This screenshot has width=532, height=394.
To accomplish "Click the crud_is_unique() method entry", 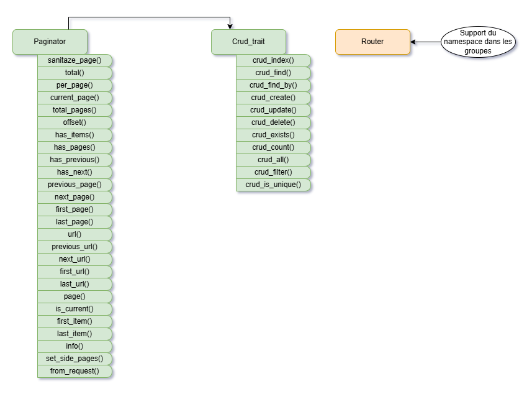I will pos(273,185).
